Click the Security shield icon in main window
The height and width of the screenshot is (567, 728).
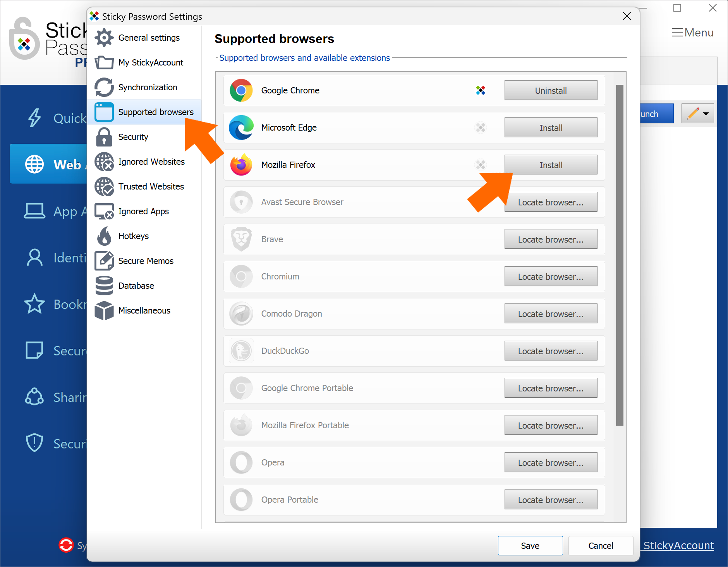pyautogui.click(x=34, y=443)
